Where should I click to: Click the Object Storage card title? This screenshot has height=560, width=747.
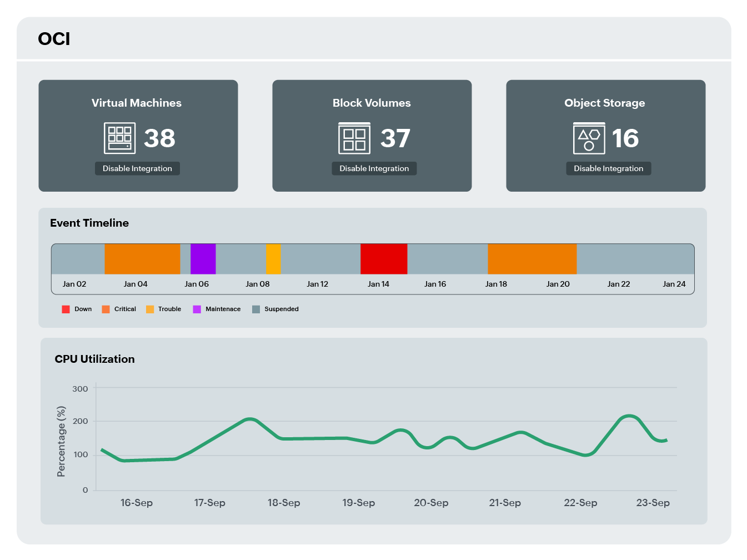pyautogui.click(x=605, y=103)
